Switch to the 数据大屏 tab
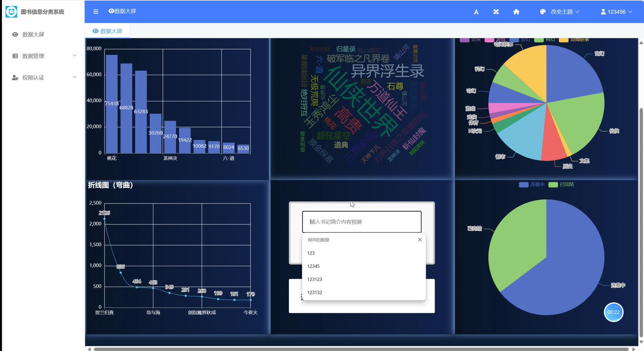The image size is (644, 351). click(x=108, y=31)
